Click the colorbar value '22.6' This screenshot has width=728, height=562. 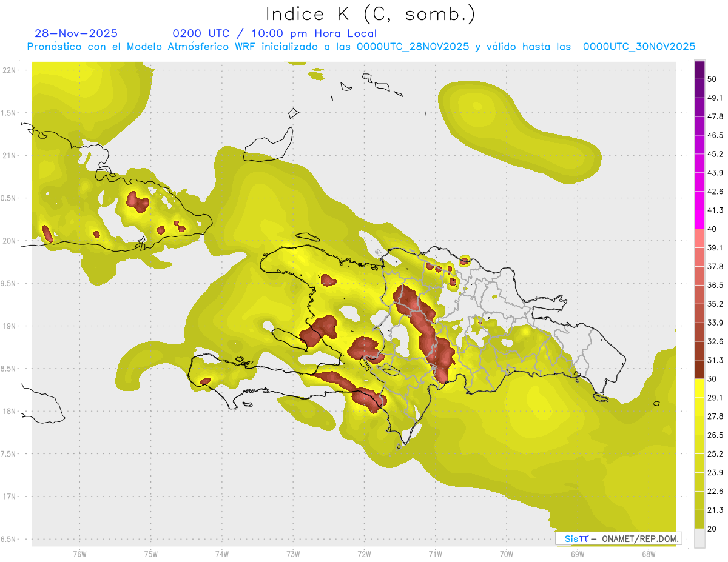(715, 492)
